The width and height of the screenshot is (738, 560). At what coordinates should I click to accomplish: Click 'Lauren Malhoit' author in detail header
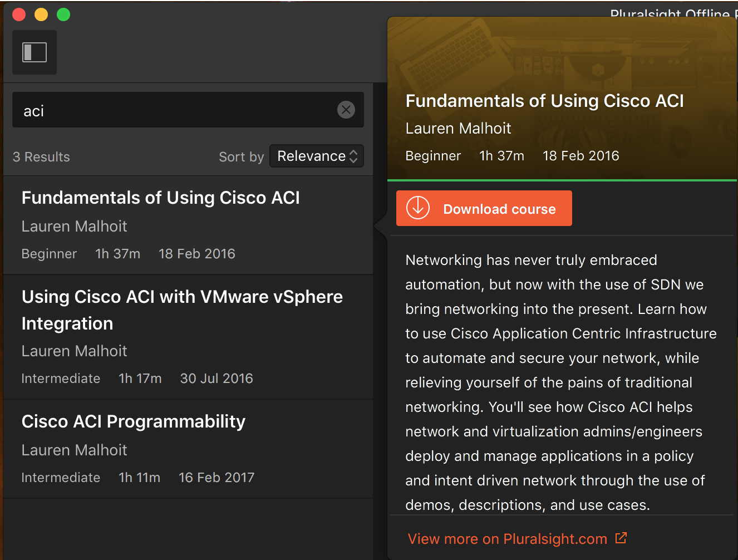coord(458,129)
